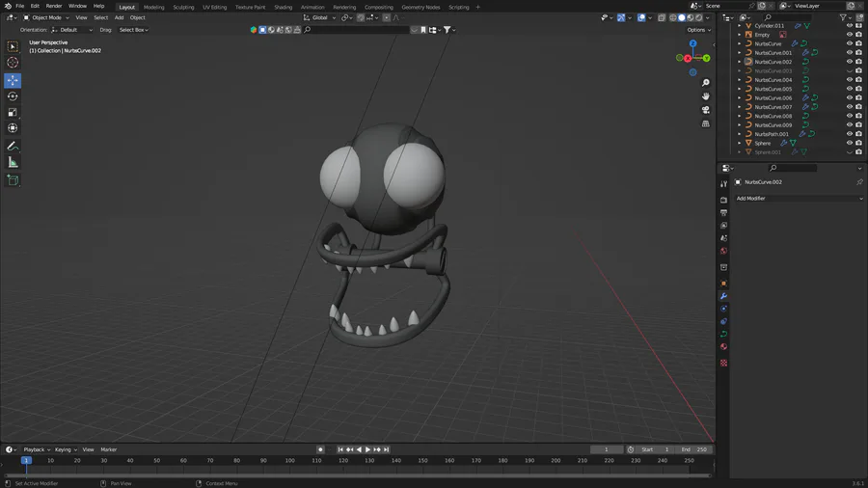Select the Annotate pencil tool
Screen dimensions: 868x488
click(x=13, y=147)
